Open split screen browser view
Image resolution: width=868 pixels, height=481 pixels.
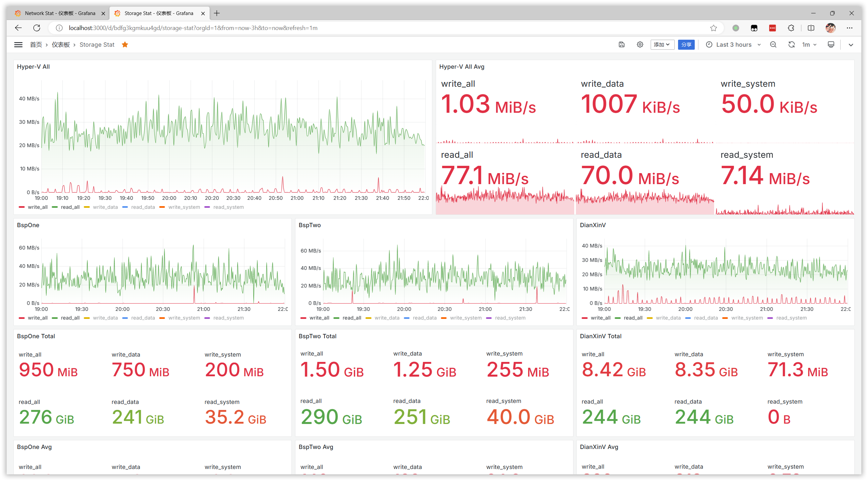click(x=811, y=28)
